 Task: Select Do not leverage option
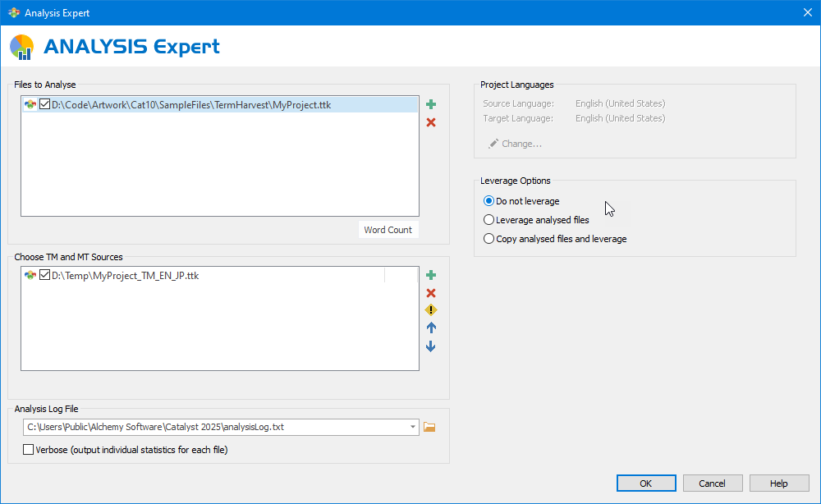pos(489,201)
